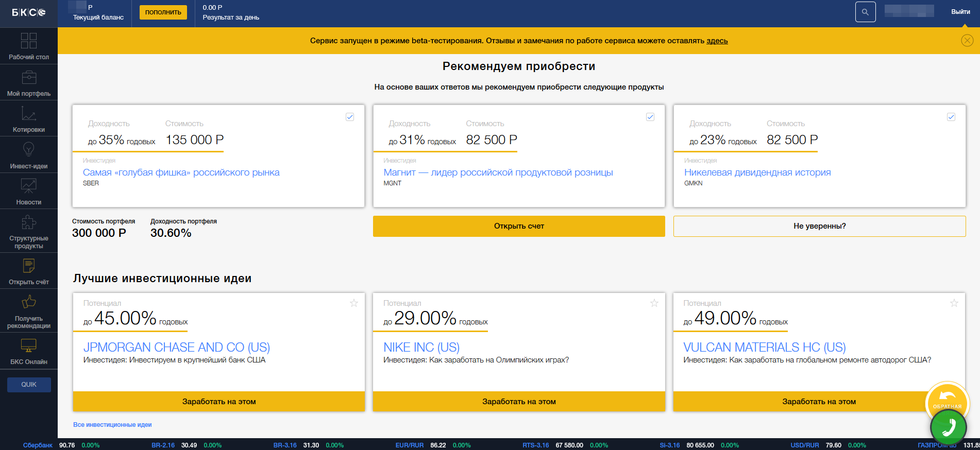Open the Новости sidebar icon
980x450 pixels.
[x=29, y=186]
